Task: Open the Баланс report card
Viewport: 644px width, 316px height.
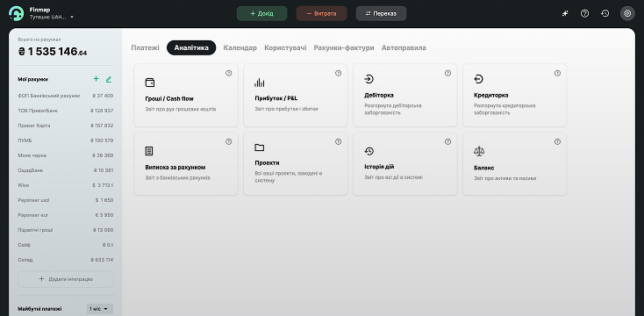Action: 515,163
